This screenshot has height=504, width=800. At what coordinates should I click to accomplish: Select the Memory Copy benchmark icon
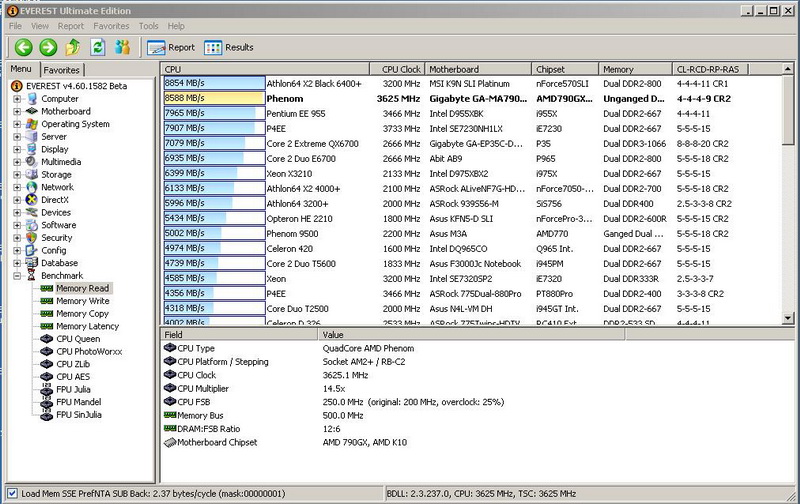point(46,313)
